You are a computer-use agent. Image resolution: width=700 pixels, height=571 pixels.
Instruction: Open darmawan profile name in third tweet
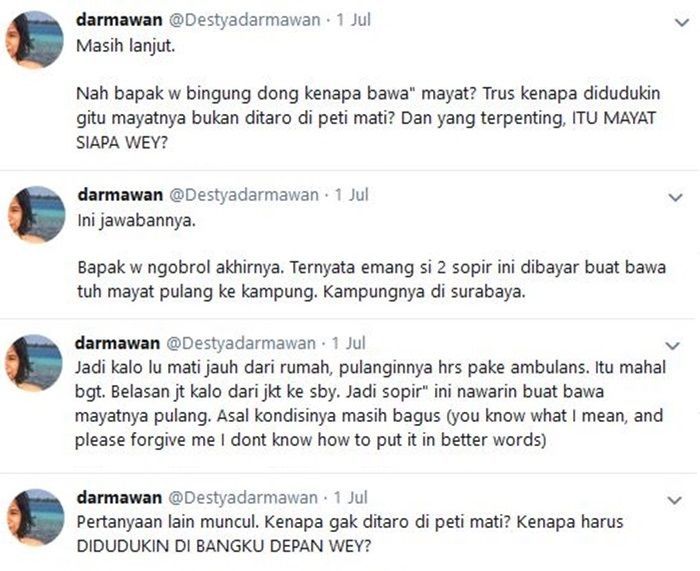(117, 343)
